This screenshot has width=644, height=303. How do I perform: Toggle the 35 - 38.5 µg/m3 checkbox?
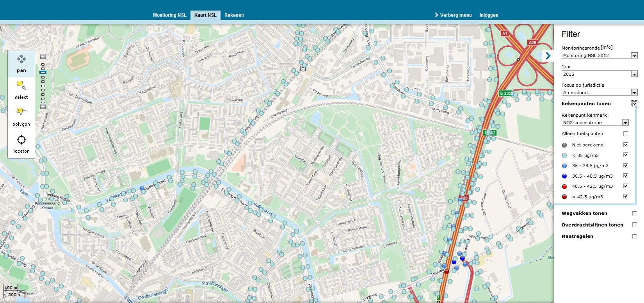(626, 165)
